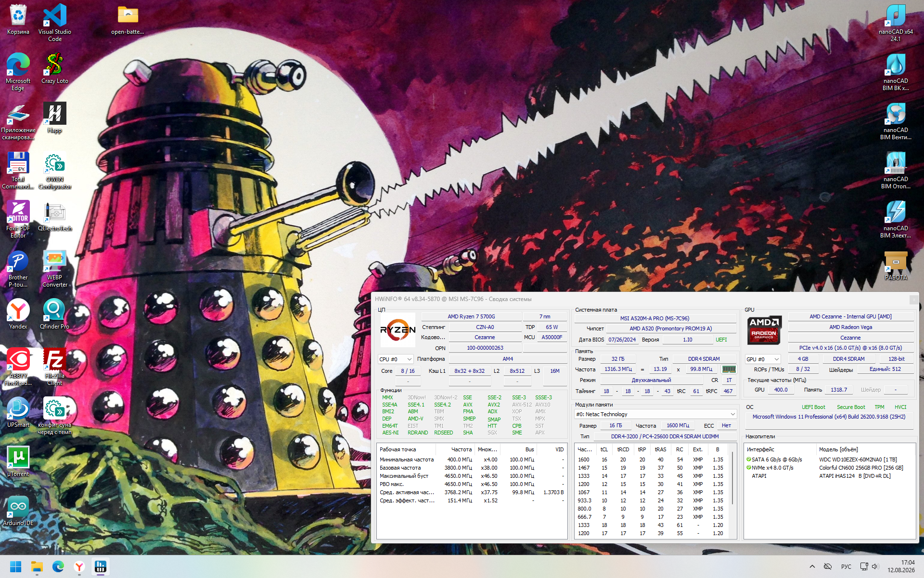
Task: Launch Total Commander desktop shortcut
Action: click(x=18, y=170)
